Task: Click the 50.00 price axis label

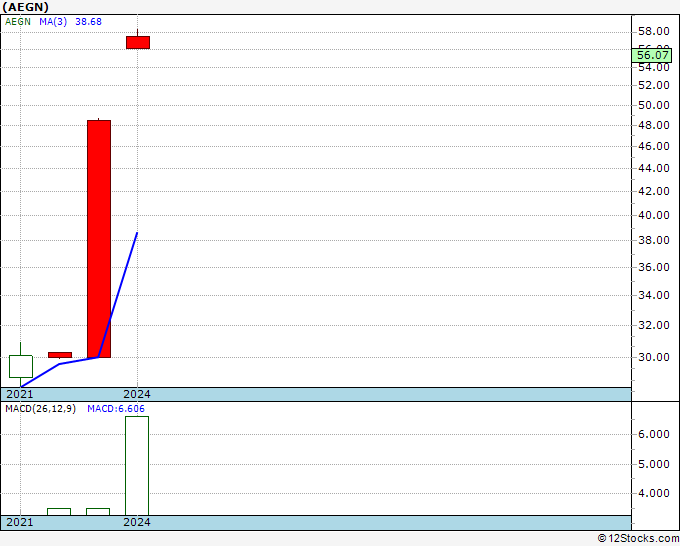Action: coord(654,105)
